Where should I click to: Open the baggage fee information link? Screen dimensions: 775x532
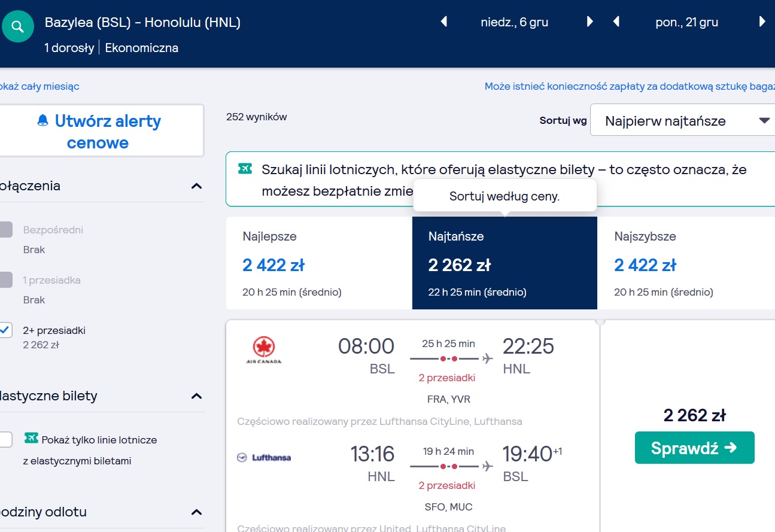pos(630,86)
